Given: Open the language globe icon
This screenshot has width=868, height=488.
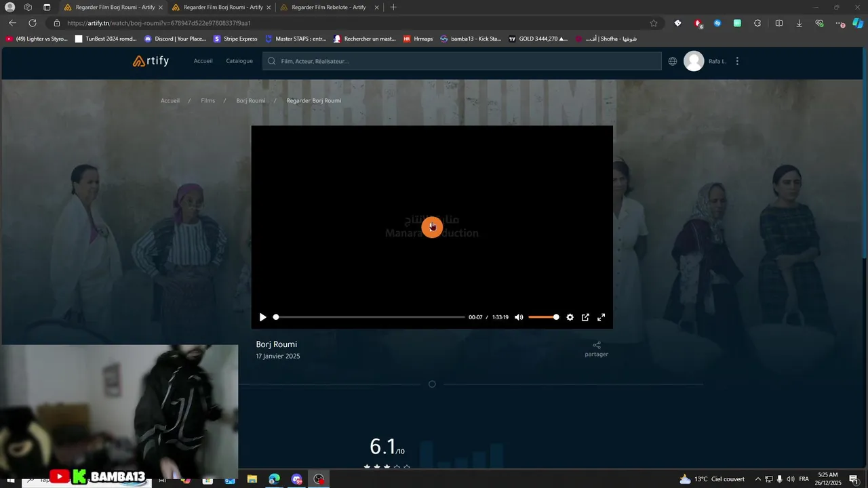Looking at the screenshot, I should pyautogui.click(x=673, y=61).
